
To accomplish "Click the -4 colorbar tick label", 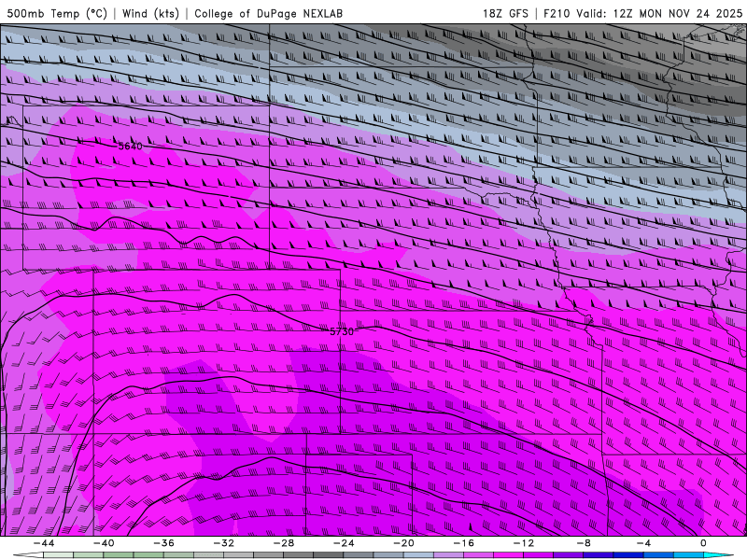I will (x=643, y=543).
